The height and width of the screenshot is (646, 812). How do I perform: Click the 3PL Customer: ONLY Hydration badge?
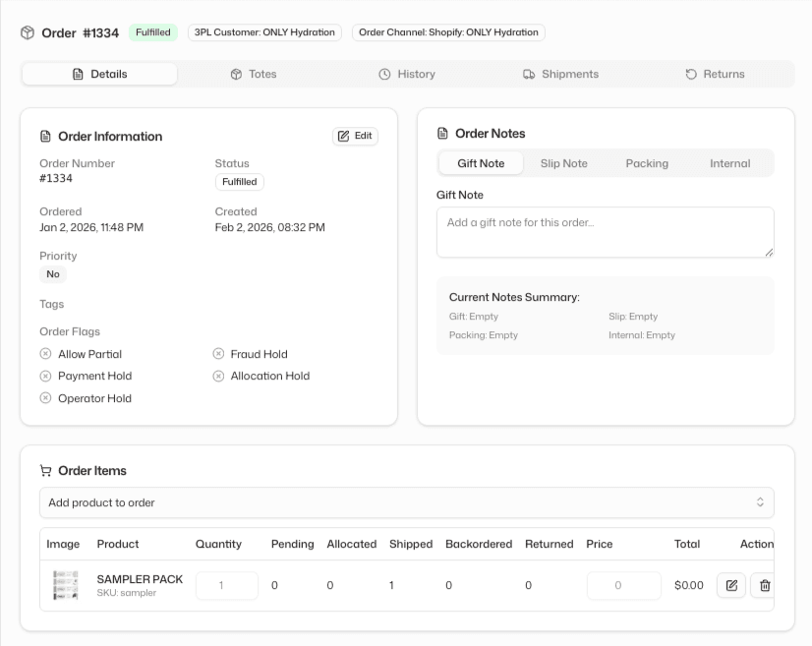264,32
